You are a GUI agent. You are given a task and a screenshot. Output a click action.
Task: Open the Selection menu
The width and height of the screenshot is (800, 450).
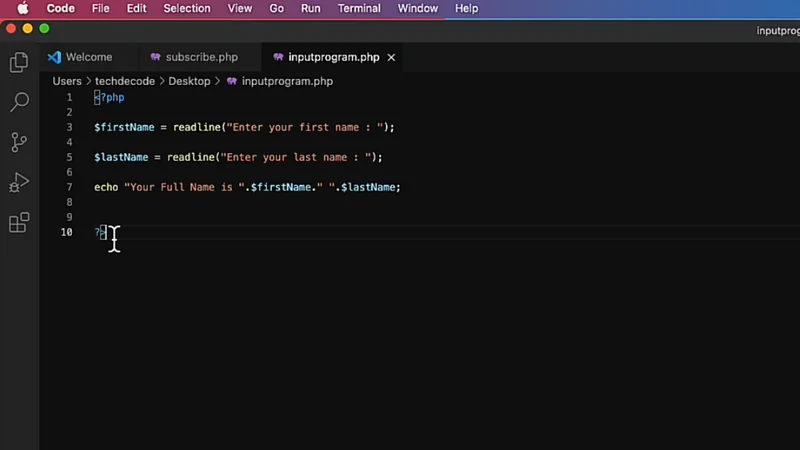[x=187, y=8]
